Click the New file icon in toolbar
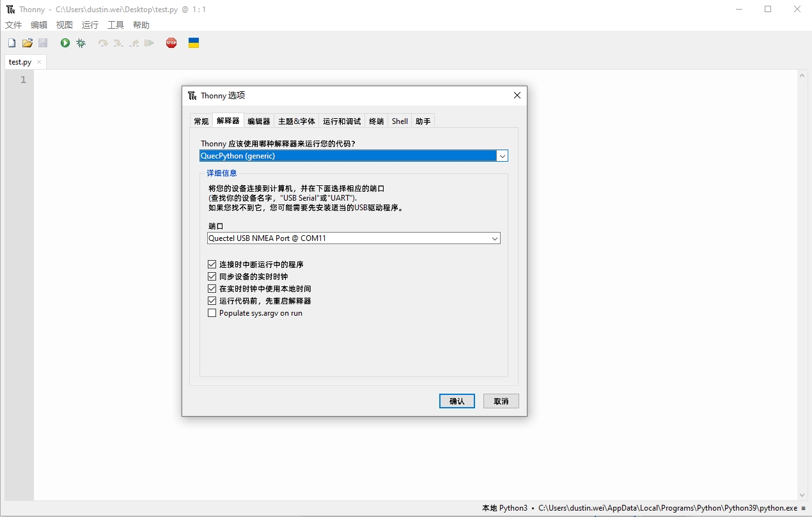 tap(12, 43)
